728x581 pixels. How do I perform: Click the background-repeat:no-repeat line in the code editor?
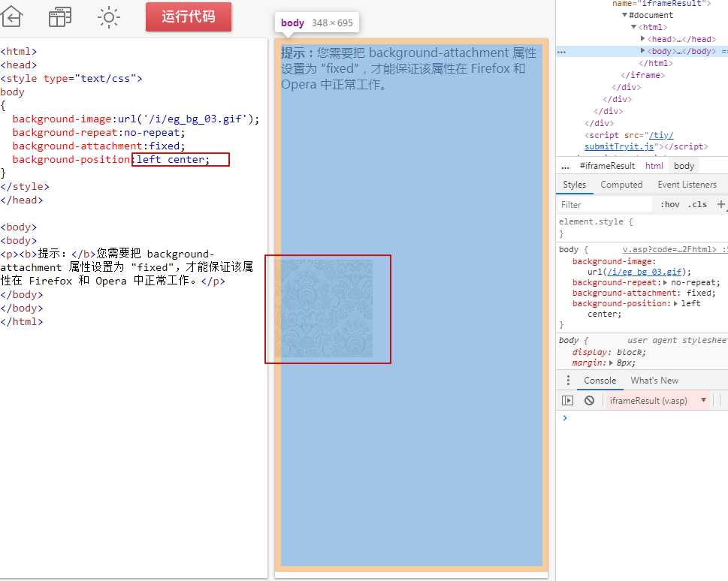[98, 133]
